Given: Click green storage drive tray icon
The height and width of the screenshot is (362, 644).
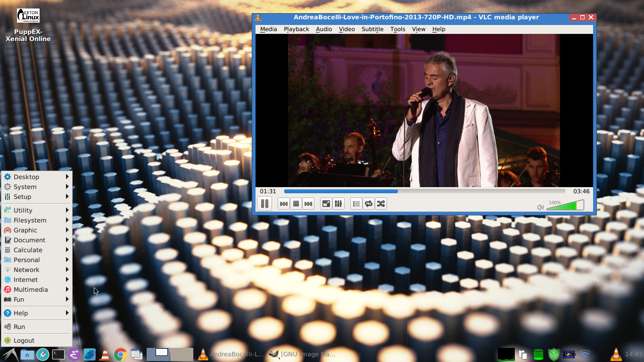Looking at the screenshot, I should tap(538, 354).
